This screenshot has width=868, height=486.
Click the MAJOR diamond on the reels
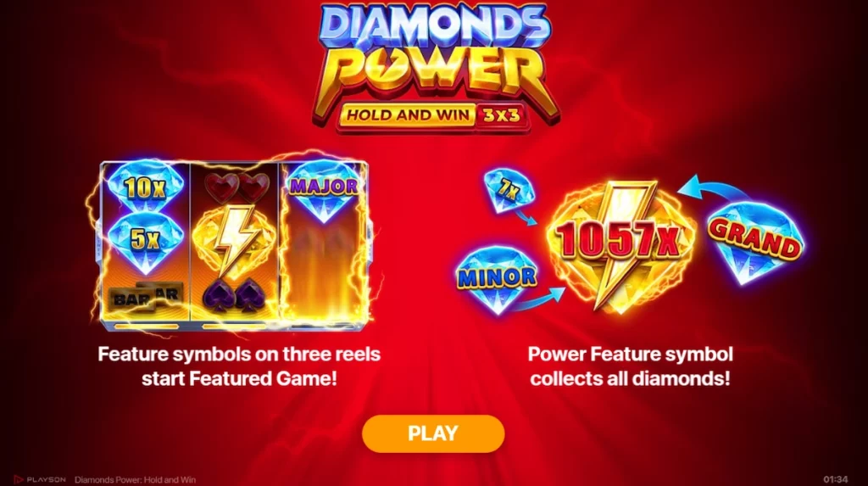point(324,191)
